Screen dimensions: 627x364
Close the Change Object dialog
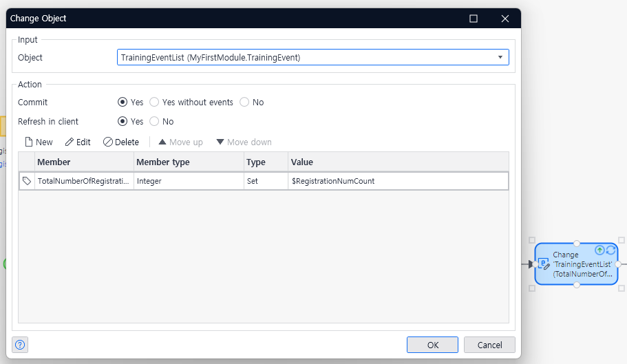[x=505, y=19]
